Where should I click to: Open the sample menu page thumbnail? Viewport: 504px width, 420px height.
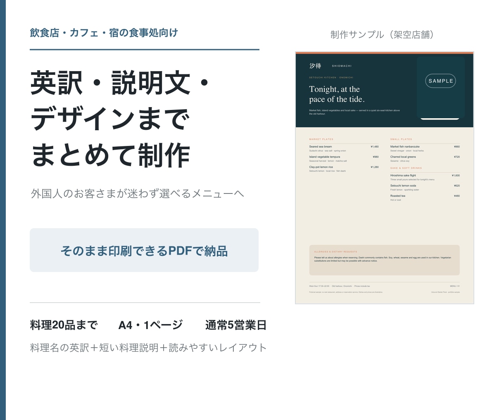[385, 178]
